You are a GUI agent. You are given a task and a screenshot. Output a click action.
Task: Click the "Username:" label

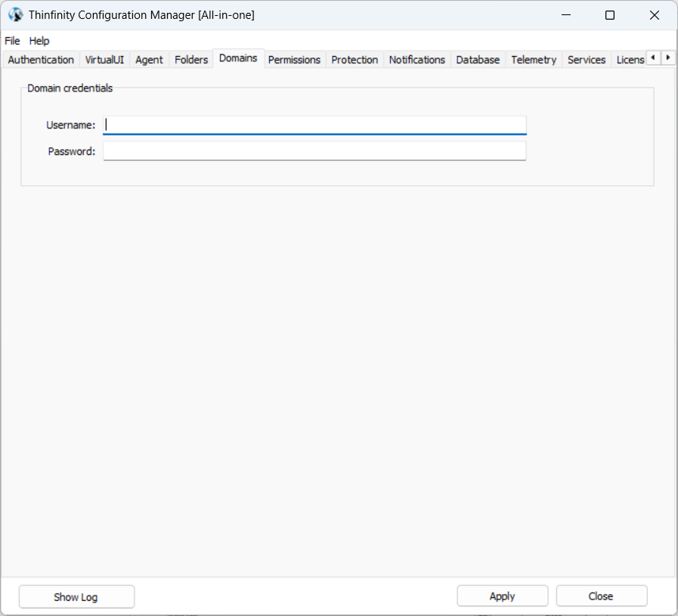point(70,125)
